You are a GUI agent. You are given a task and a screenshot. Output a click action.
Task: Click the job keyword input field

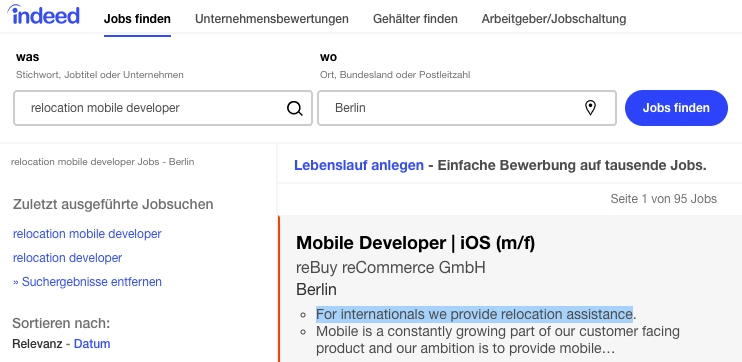click(163, 108)
